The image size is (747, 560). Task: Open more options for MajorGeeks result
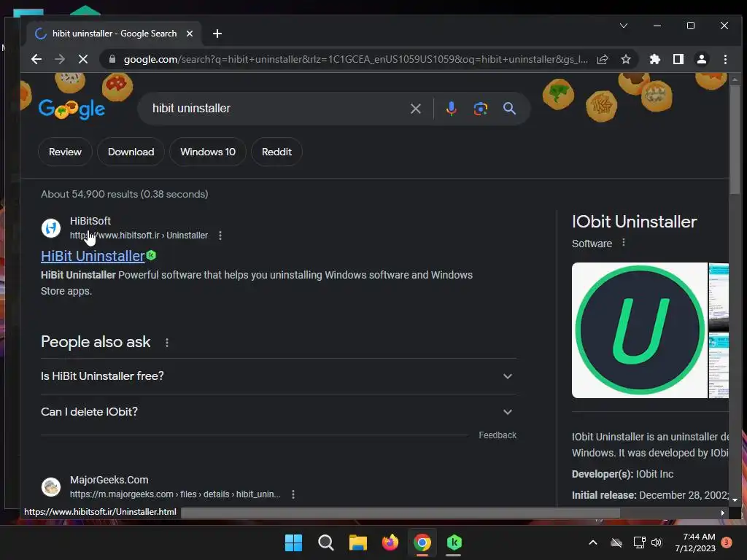point(293,494)
